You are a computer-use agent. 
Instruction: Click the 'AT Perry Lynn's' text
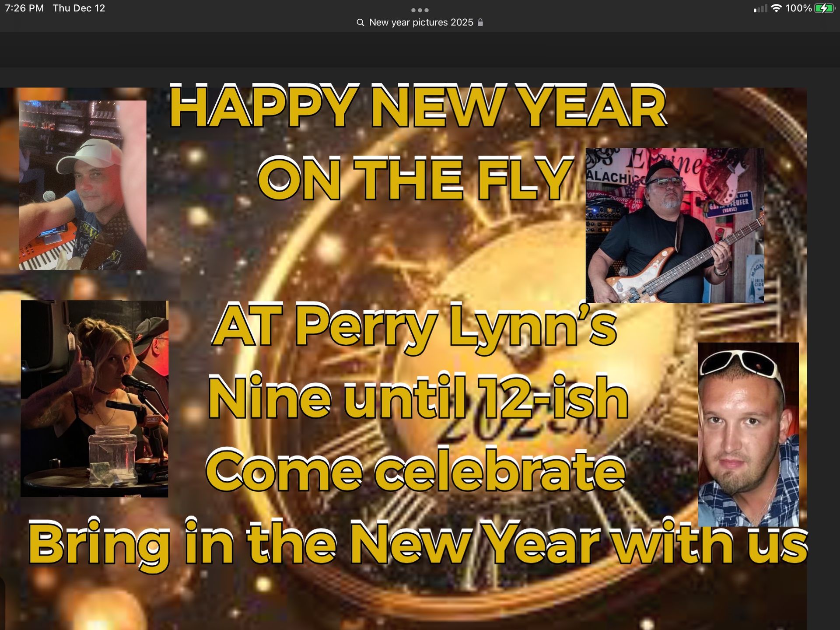click(x=415, y=326)
